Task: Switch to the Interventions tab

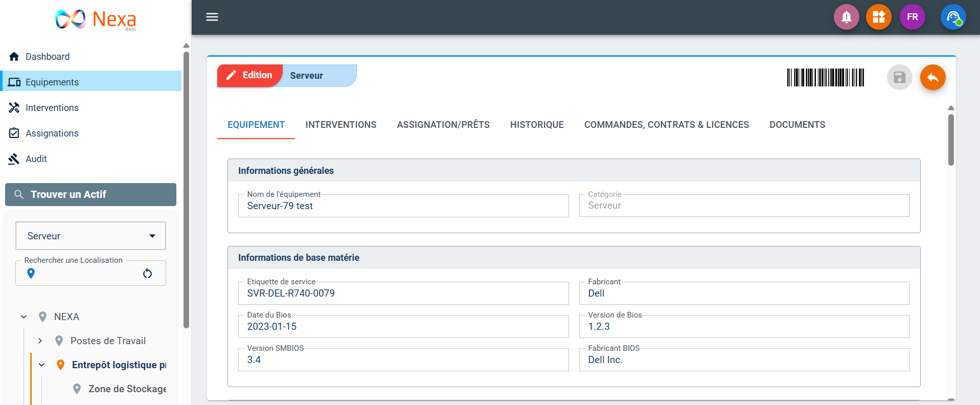Action: click(340, 125)
